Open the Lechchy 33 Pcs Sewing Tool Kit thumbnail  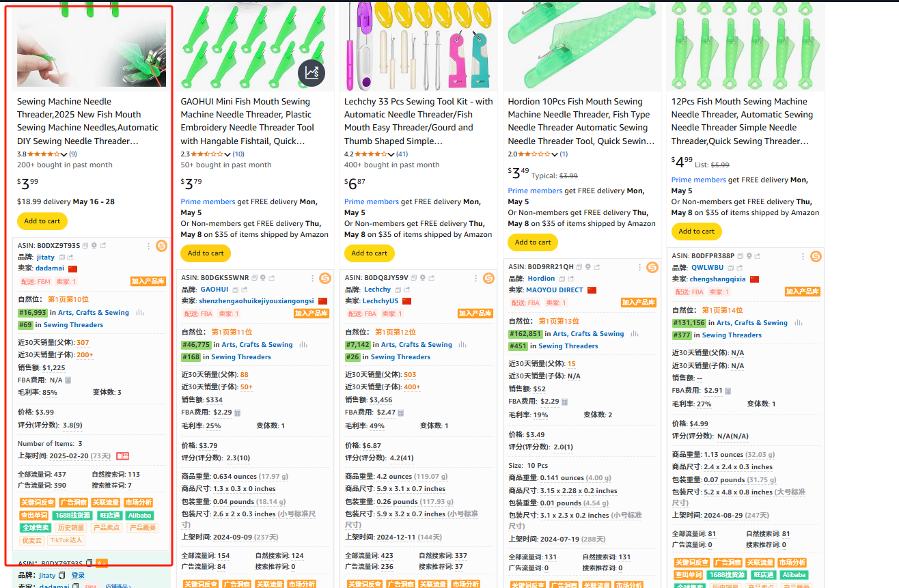(x=417, y=45)
